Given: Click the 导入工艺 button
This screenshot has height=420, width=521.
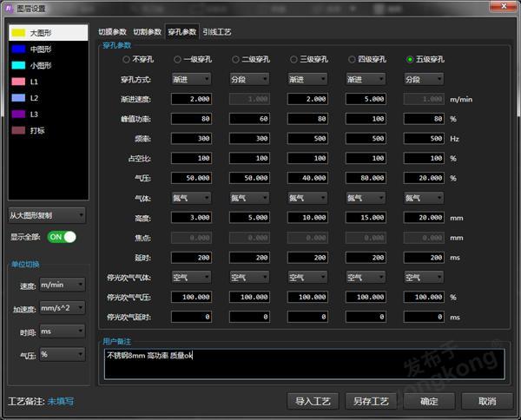Looking at the screenshot, I should (x=312, y=401).
